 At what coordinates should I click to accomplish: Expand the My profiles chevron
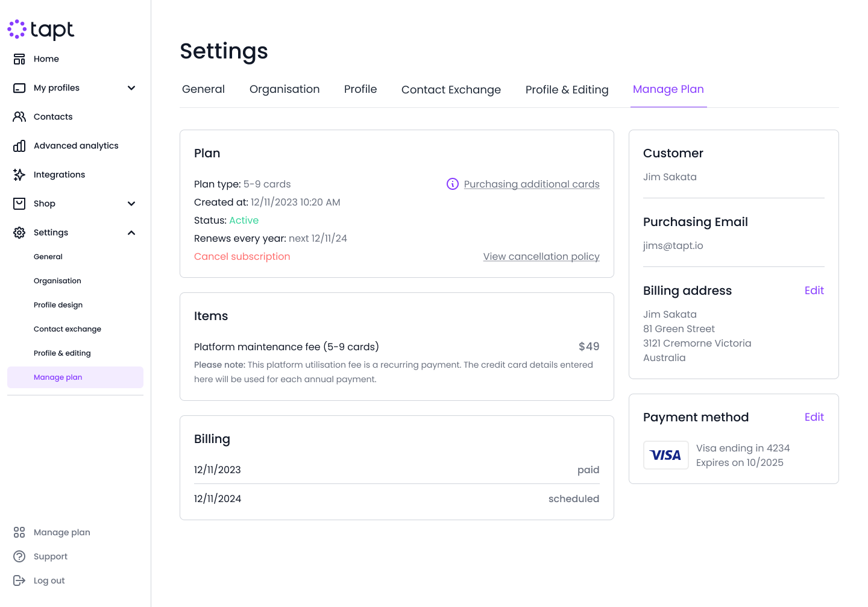[x=131, y=88]
